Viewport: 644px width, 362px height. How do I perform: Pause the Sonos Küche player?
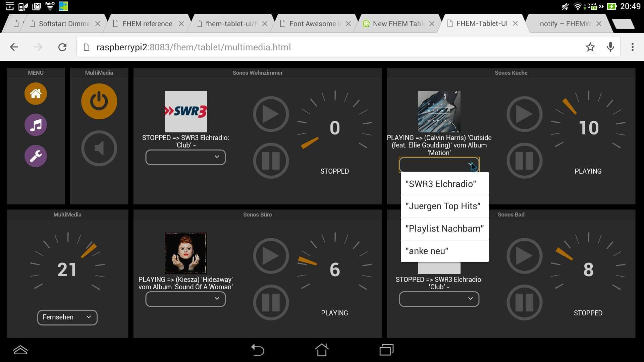tap(524, 161)
